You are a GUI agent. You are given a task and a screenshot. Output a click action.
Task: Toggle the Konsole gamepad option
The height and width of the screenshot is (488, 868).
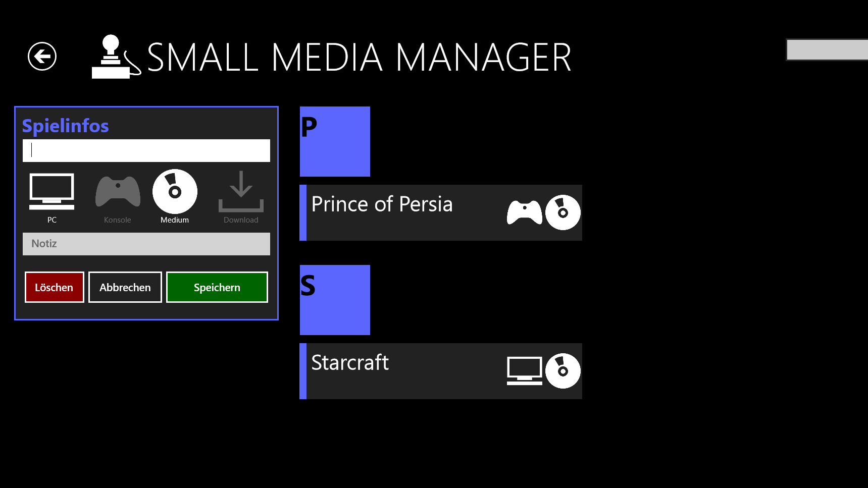(x=118, y=197)
